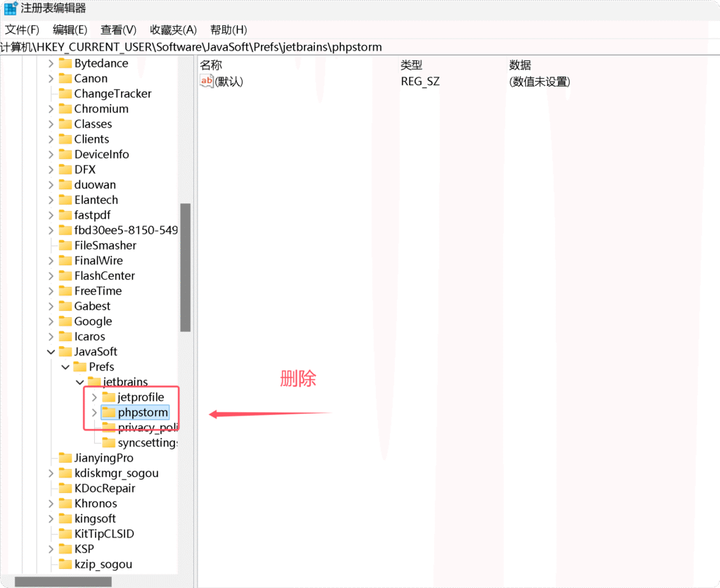
Task: Select the fbd30ee5-8150-549 key
Action: 126,230
